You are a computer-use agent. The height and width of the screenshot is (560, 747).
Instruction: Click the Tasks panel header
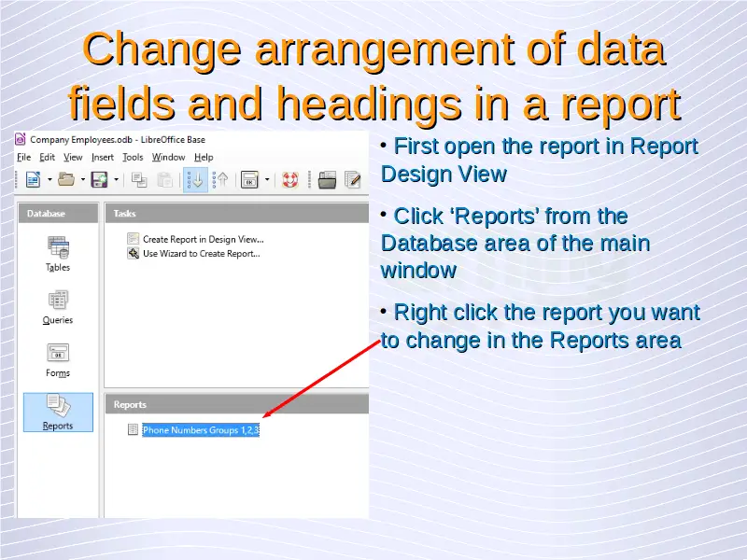click(x=237, y=214)
